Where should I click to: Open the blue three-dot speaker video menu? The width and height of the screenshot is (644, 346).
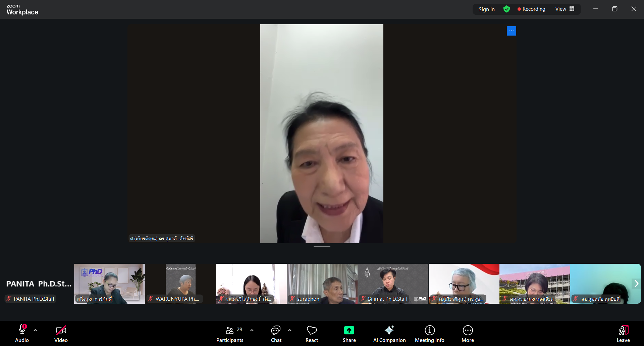point(511,31)
